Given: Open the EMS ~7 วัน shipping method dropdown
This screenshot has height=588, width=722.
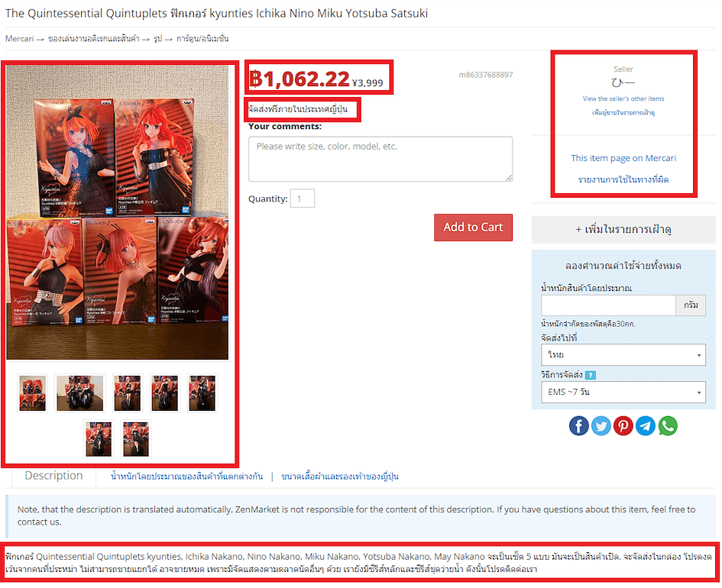Looking at the screenshot, I should coord(623,392).
